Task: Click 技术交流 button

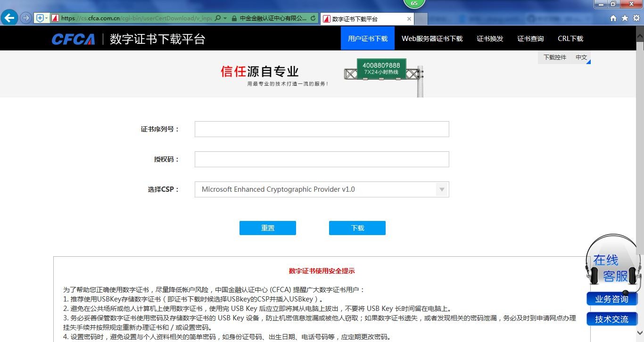Action: (x=612, y=319)
